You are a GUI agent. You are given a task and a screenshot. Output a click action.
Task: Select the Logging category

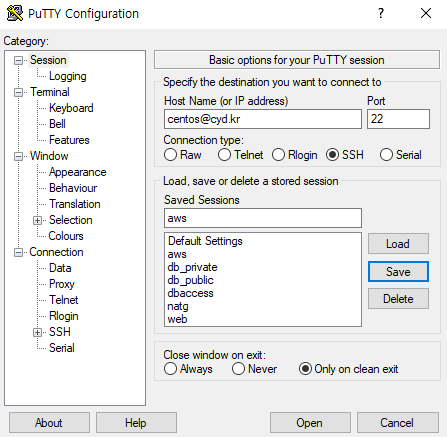point(68,76)
